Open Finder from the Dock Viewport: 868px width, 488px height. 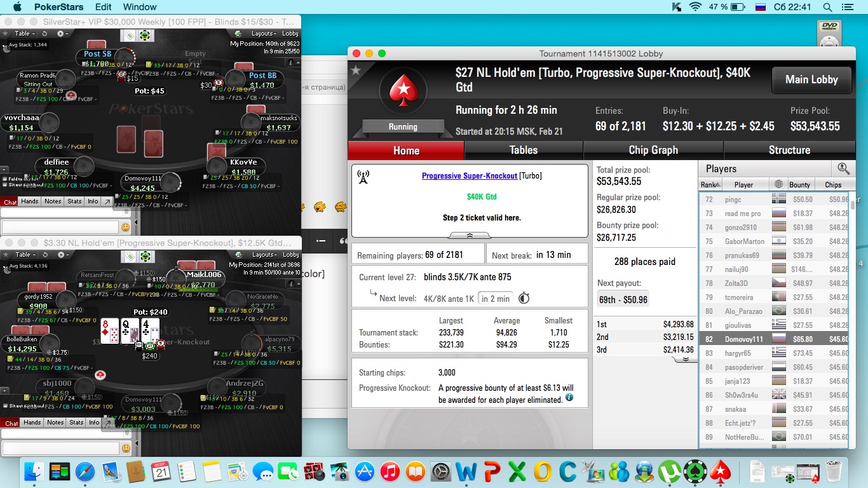point(34,472)
